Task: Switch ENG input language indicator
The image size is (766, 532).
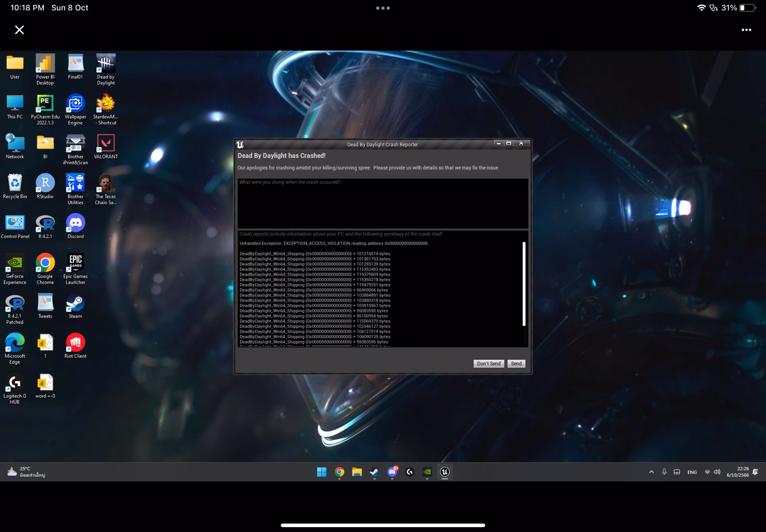Action: (692, 472)
